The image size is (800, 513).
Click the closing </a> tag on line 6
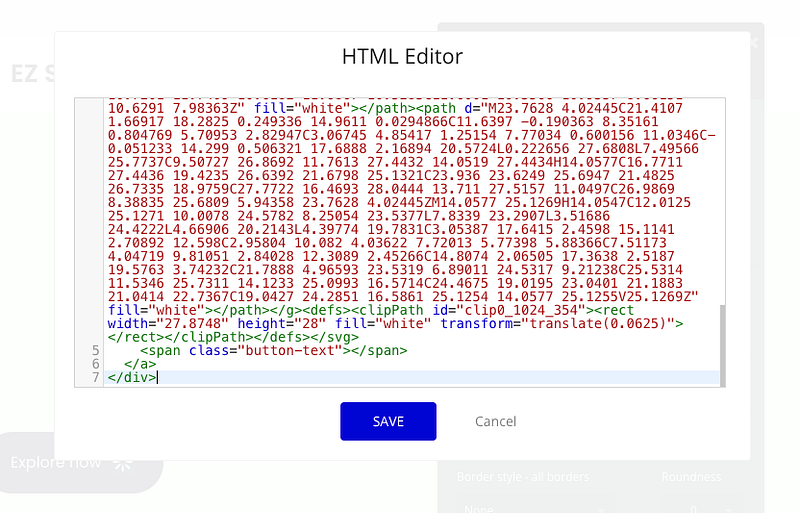[x=140, y=364]
